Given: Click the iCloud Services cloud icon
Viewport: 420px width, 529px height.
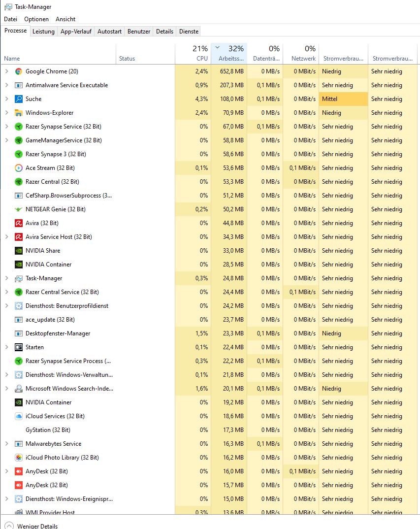Looking at the screenshot, I should tap(19, 416).
